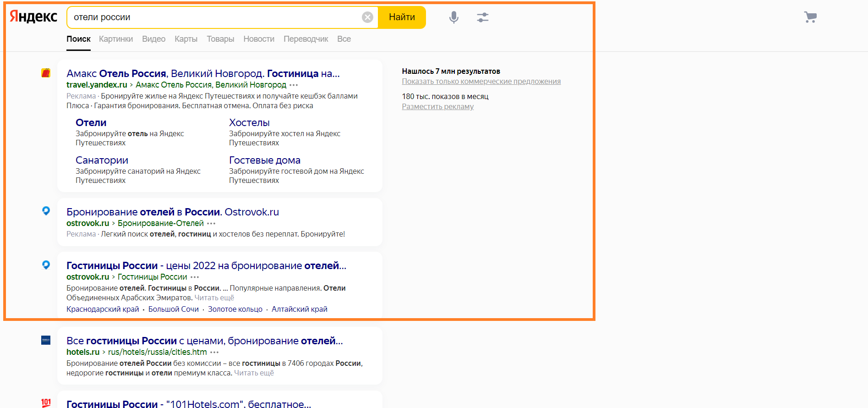868x408 pixels.
Task: Open the Отели sitelink
Action: tap(91, 122)
